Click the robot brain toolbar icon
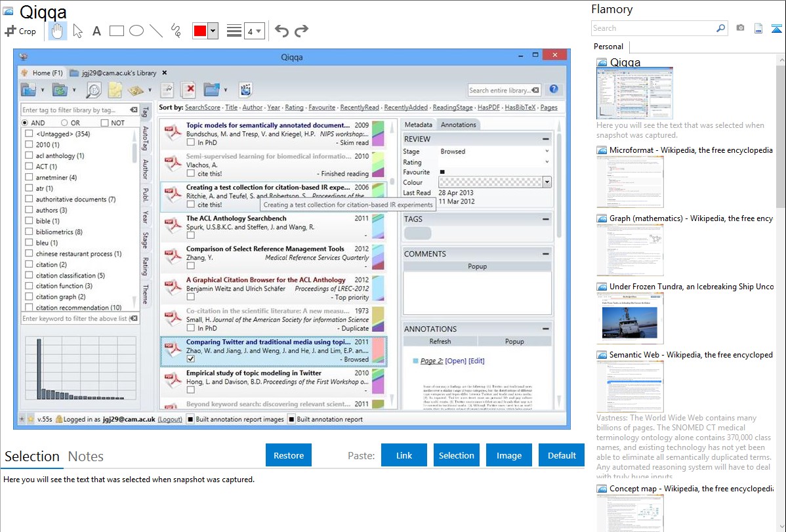This screenshot has width=786, height=532. tap(245, 90)
